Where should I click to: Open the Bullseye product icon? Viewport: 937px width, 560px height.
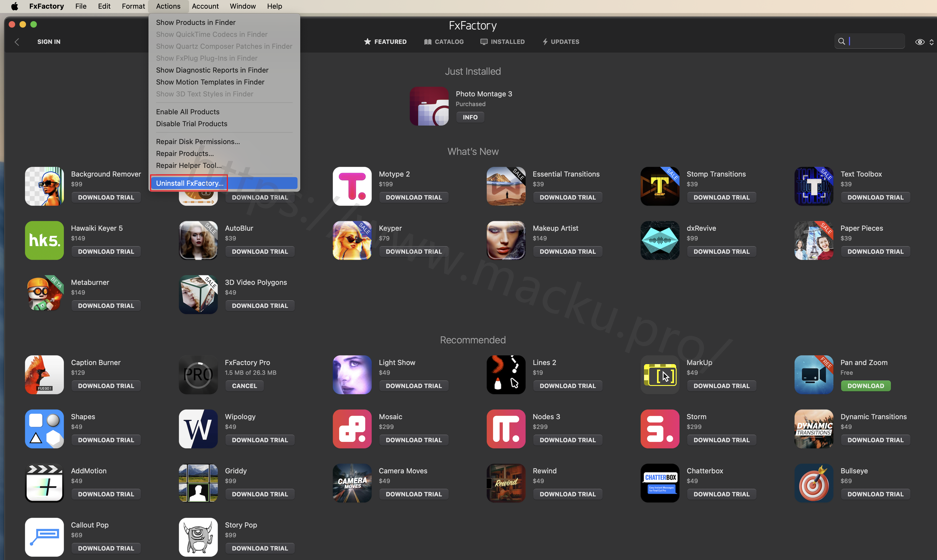pyautogui.click(x=814, y=483)
